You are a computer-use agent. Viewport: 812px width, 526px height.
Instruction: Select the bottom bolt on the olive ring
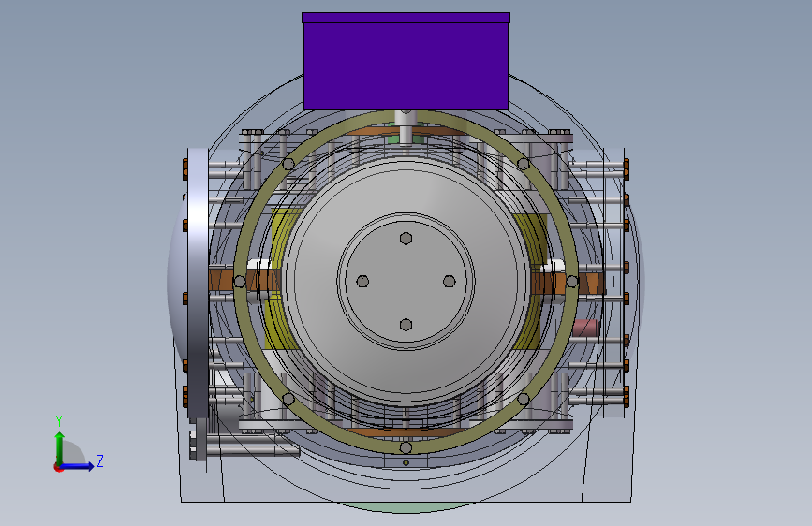[406, 447]
